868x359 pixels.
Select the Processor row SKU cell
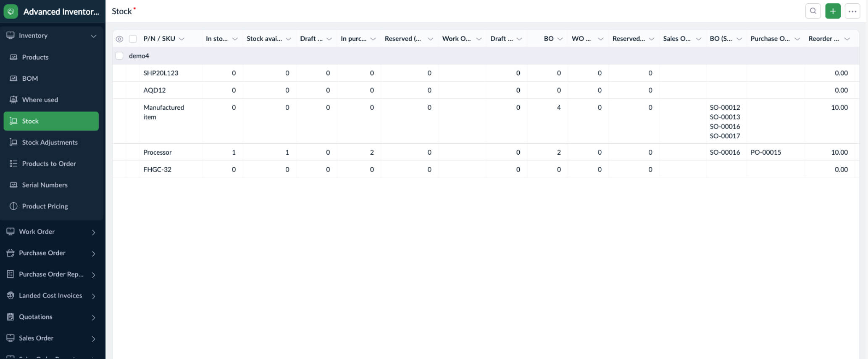click(x=158, y=152)
